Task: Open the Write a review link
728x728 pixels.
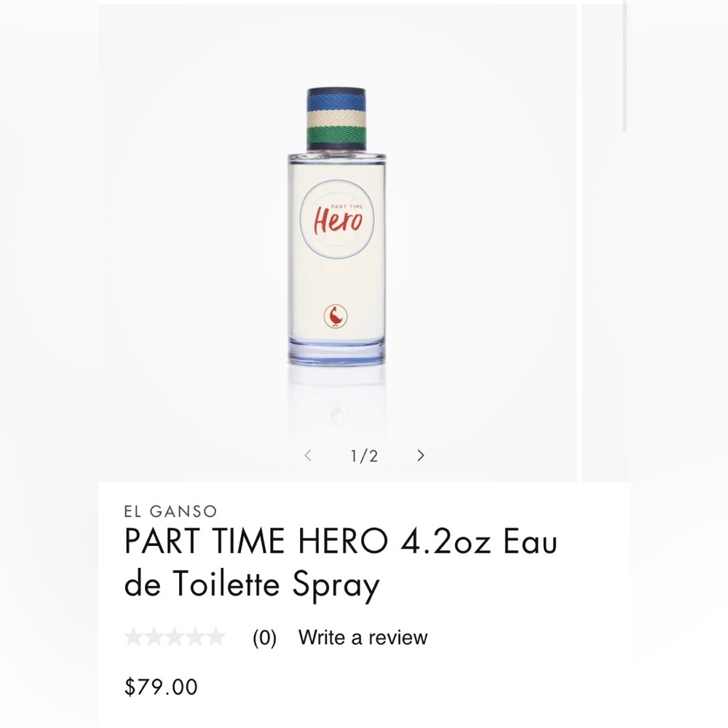Action: coord(362,637)
